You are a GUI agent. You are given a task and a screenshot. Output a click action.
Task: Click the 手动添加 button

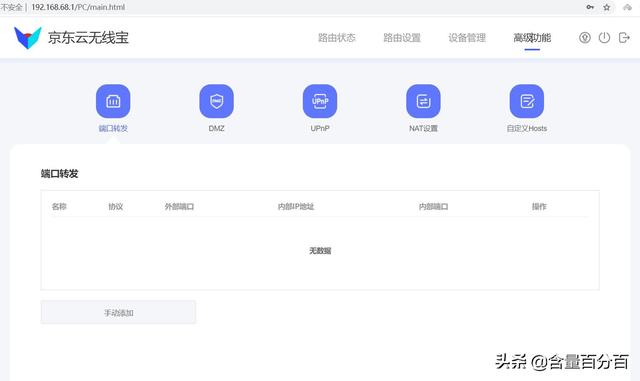click(x=118, y=312)
